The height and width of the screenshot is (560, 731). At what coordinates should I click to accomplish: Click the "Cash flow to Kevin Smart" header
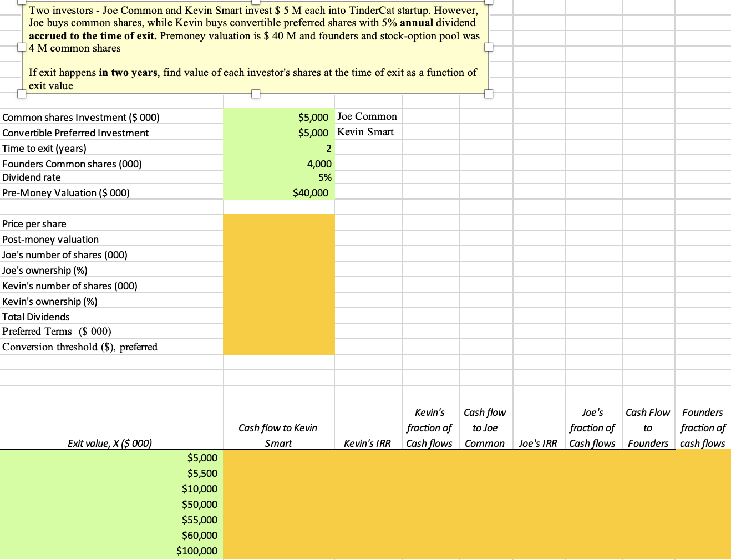click(278, 436)
